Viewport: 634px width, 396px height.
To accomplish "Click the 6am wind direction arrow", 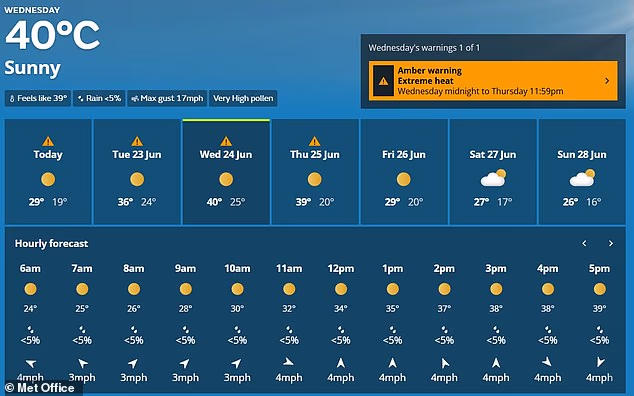I will (31, 363).
